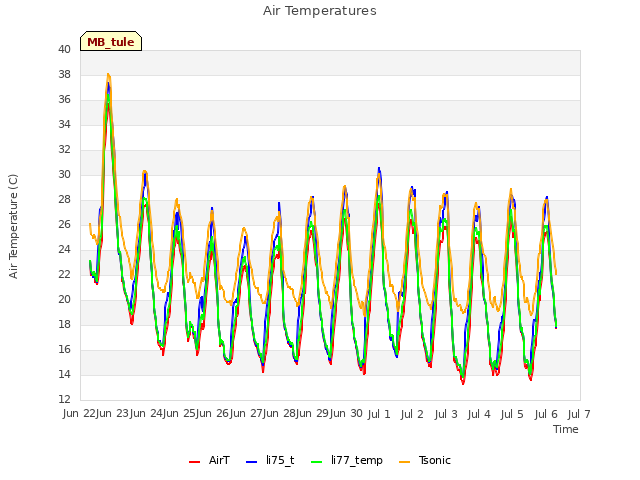Click the highest Tsonic peak near 38
Screen dimensions: 640x480
[x=108, y=75]
